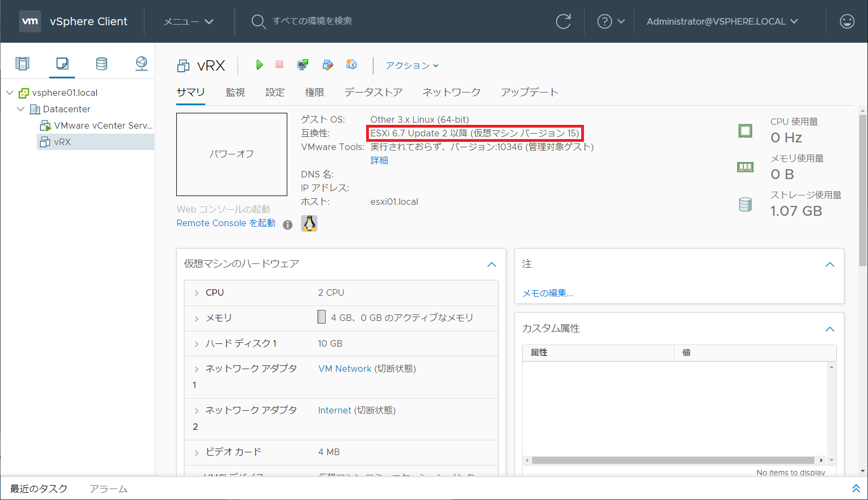Switch to VMs and Templates inventory view
868x500 pixels.
62,64
